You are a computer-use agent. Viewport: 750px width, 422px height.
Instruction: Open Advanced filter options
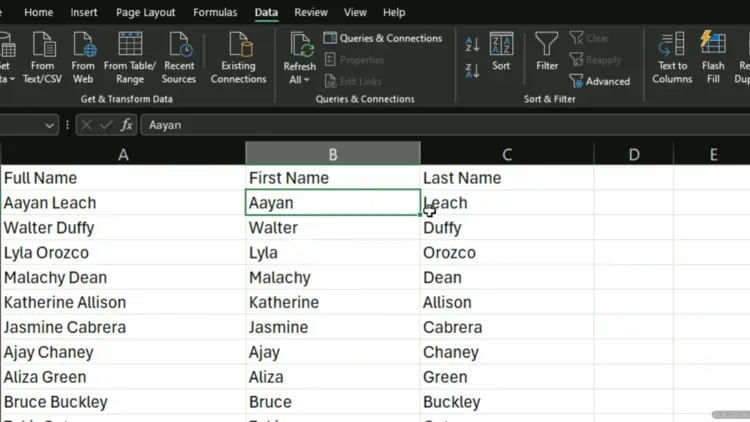click(600, 81)
